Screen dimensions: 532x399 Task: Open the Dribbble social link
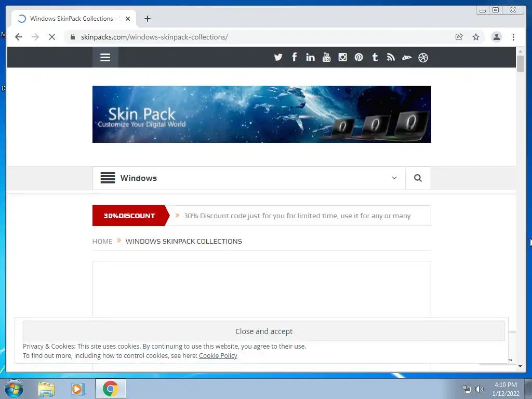pyautogui.click(x=423, y=58)
